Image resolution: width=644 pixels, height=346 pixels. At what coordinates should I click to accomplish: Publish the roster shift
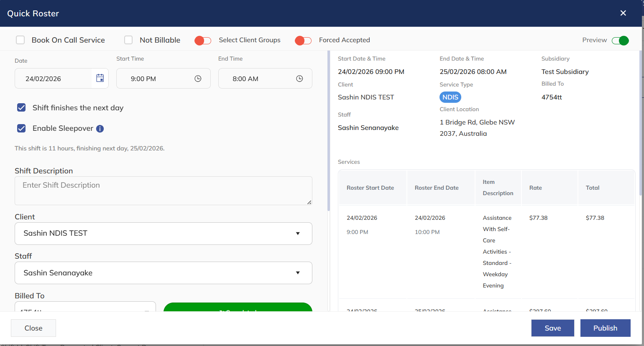pos(605,328)
